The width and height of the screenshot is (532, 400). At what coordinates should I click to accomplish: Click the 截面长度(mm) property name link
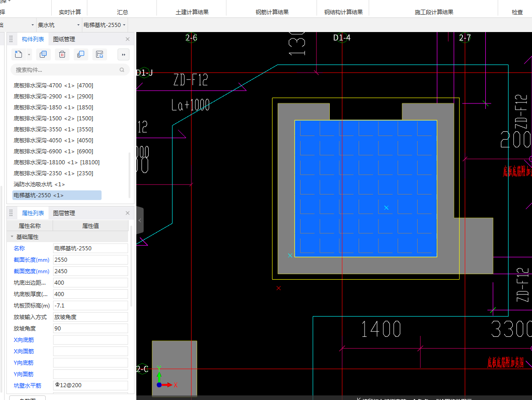31,260
